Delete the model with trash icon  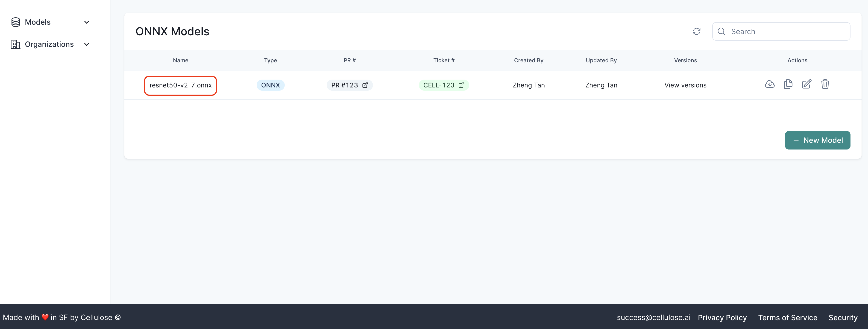tap(824, 84)
